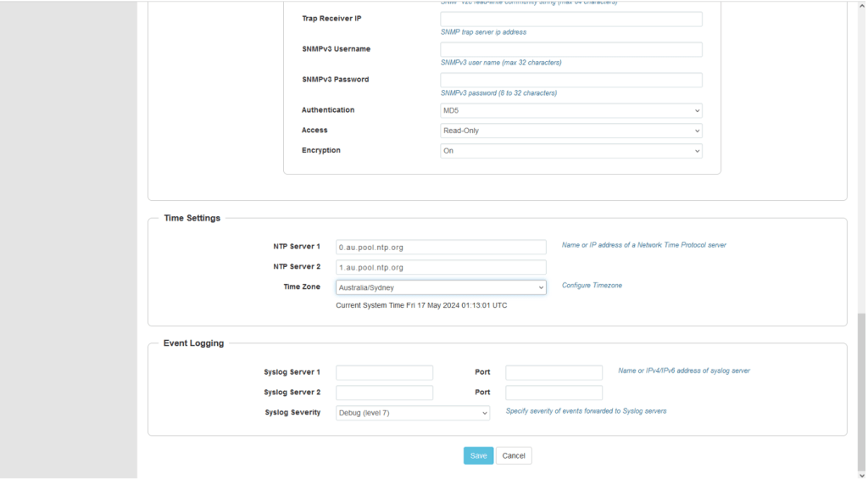The width and height of the screenshot is (868, 479).
Task: Click into the SNMPv3 Password field
Action: click(x=570, y=80)
